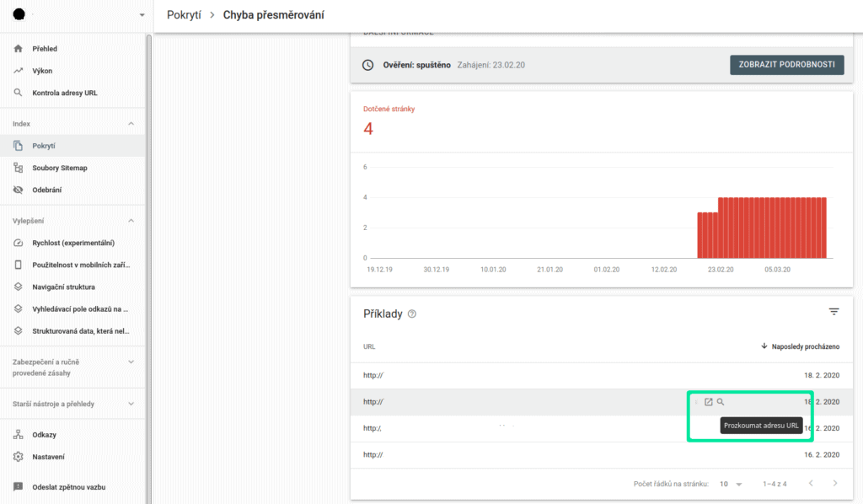This screenshot has height=504, width=863.
Task: Sort by Naposledy procházeno column
Action: 801,346
